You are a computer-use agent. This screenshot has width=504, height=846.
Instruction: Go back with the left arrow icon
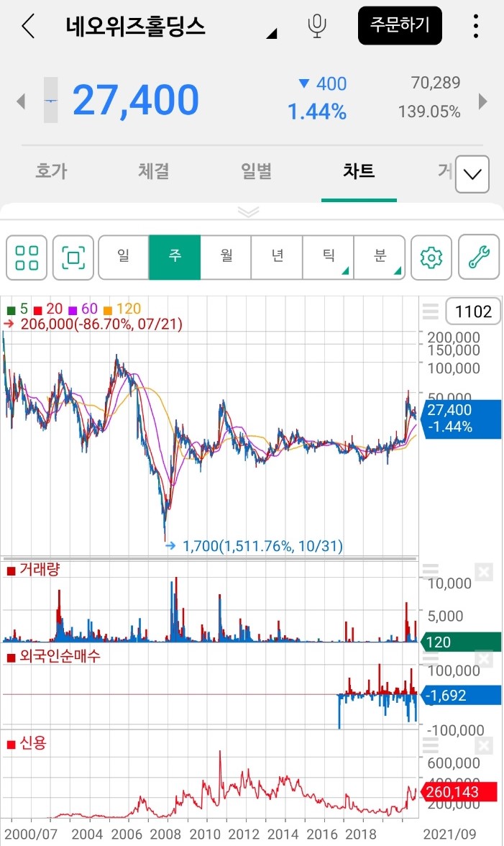coord(28,25)
